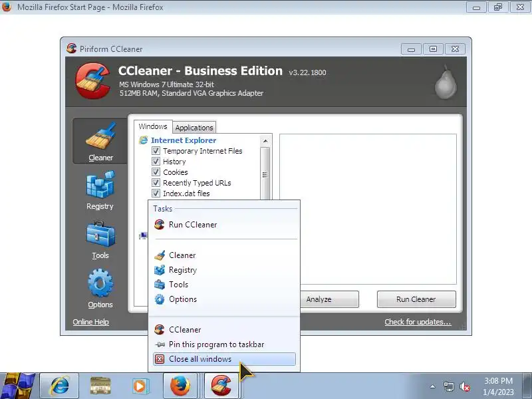Show hidden tray icons arrow
This screenshot has height=399, width=532.
pyautogui.click(x=433, y=386)
